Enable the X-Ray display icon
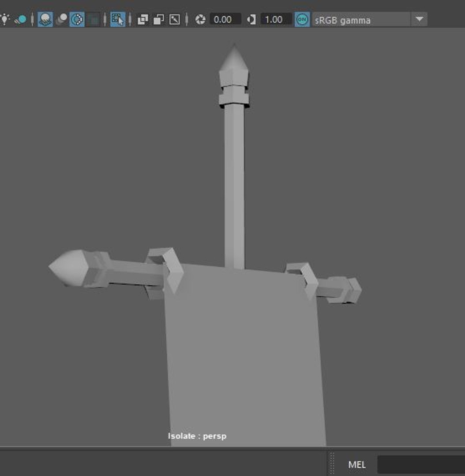This screenshot has height=476, width=465. (x=142, y=20)
